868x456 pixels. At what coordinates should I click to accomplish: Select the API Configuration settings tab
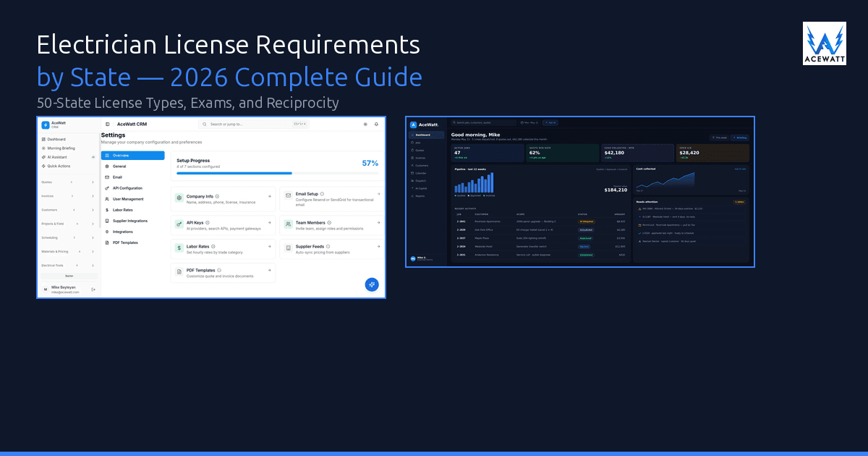click(x=133, y=188)
